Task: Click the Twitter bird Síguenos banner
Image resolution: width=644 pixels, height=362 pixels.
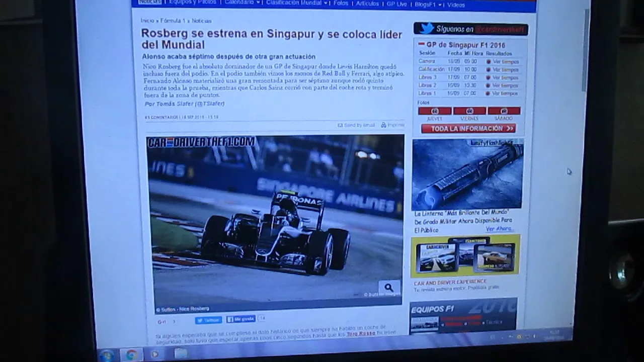Action: pyautogui.click(x=470, y=29)
